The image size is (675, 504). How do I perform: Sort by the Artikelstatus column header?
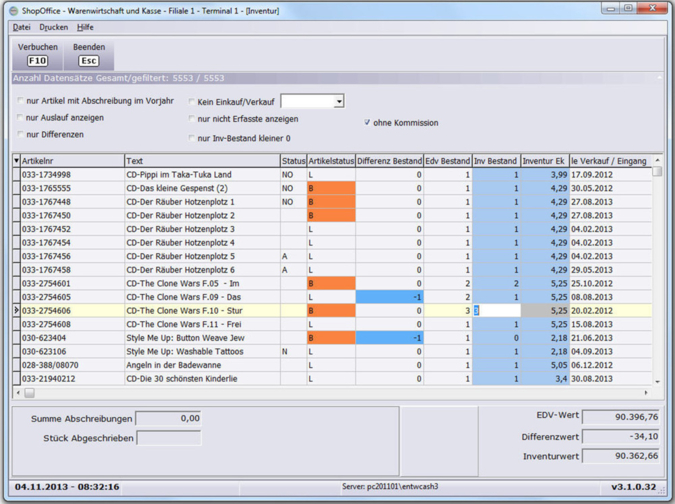coord(330,161)
